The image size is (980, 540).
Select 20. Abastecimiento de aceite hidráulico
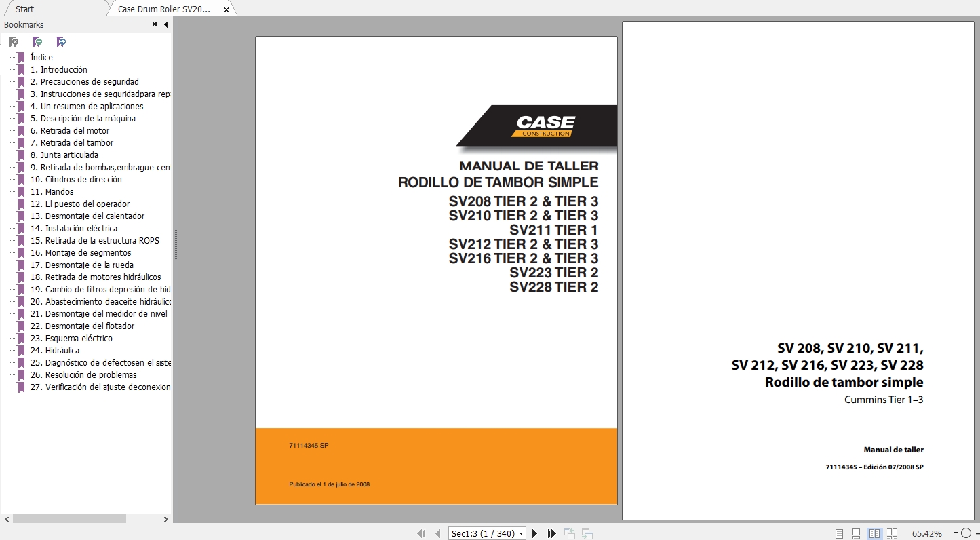coord(100,302)
